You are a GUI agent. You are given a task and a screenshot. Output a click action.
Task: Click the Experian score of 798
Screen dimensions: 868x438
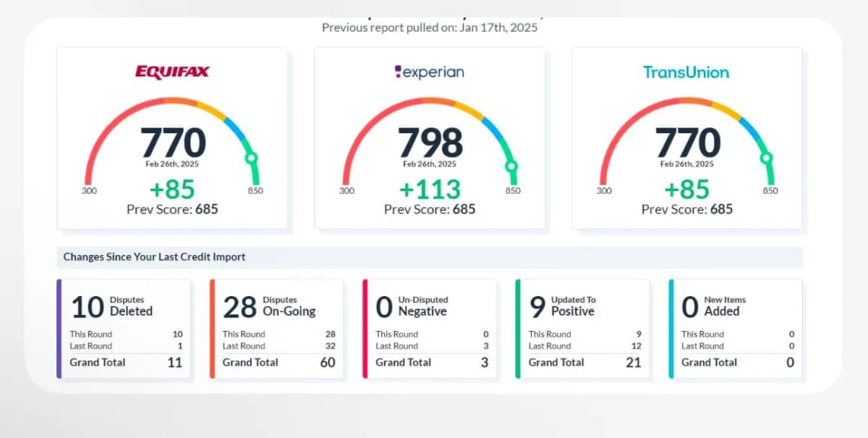tap(430, 143)
